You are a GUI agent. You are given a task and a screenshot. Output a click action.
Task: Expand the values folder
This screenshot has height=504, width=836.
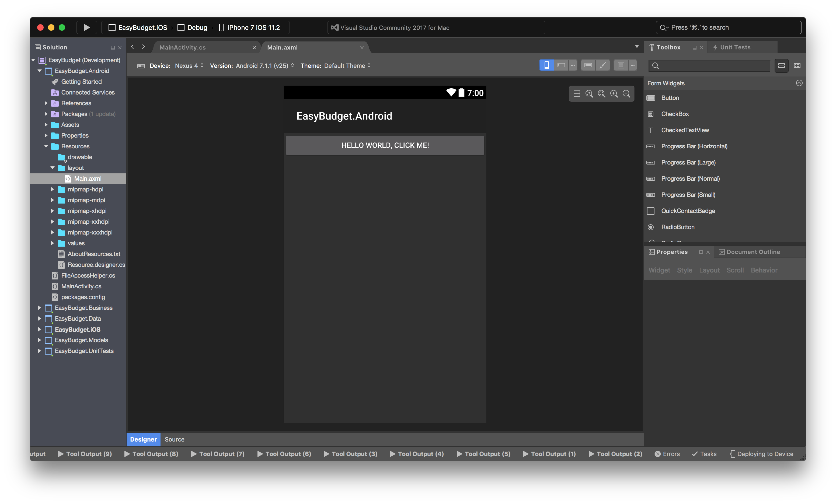click(52, 243)
